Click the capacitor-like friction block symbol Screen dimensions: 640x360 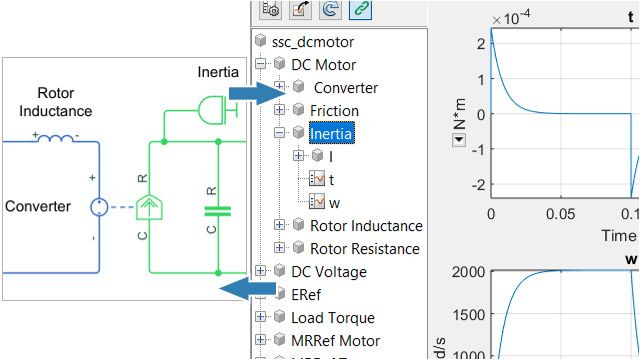(218, 211)
